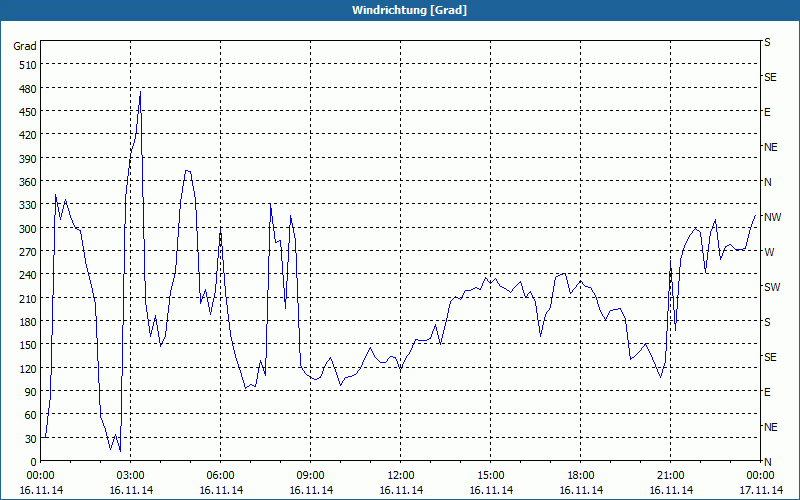Click the 420 y-axis value
Image resolution: width=800 pixels, height=500 pixels.
point(28,135)
